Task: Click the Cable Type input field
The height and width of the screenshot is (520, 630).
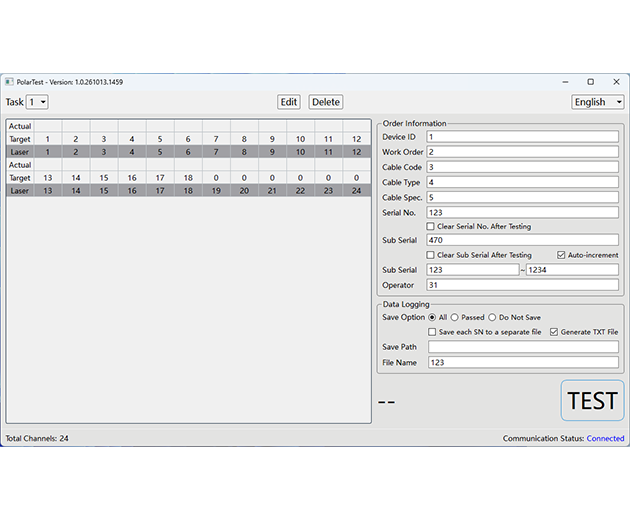Action: point(522,182)
